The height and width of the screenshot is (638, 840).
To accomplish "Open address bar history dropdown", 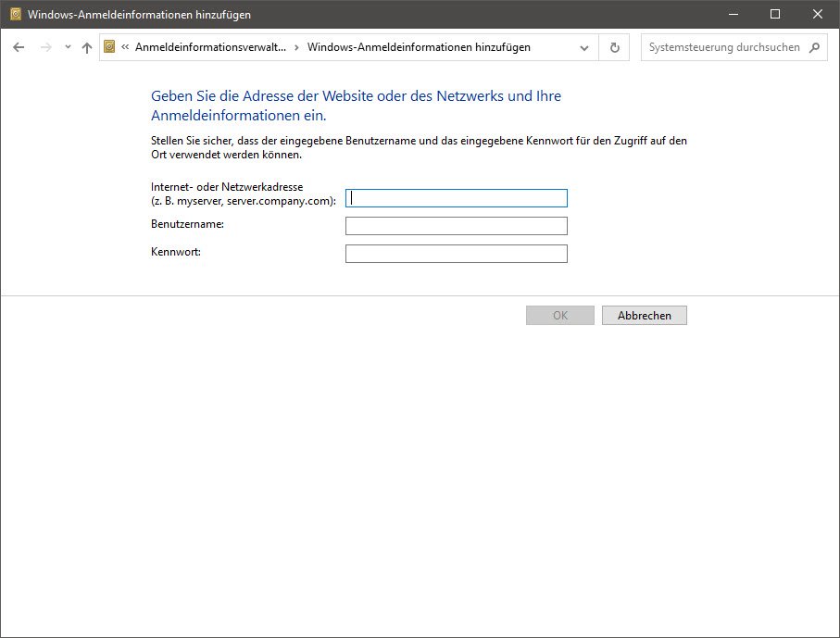I will (x=584, y=47).
